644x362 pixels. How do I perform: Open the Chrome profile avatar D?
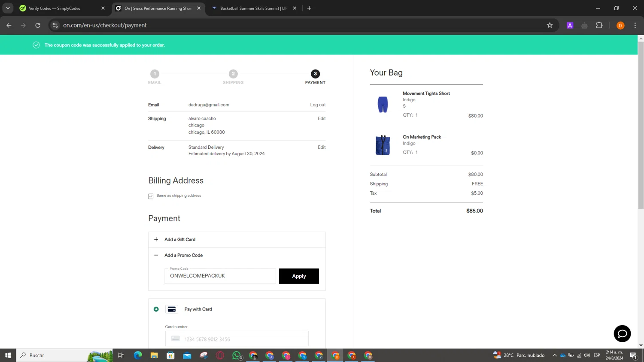(620, 25)
